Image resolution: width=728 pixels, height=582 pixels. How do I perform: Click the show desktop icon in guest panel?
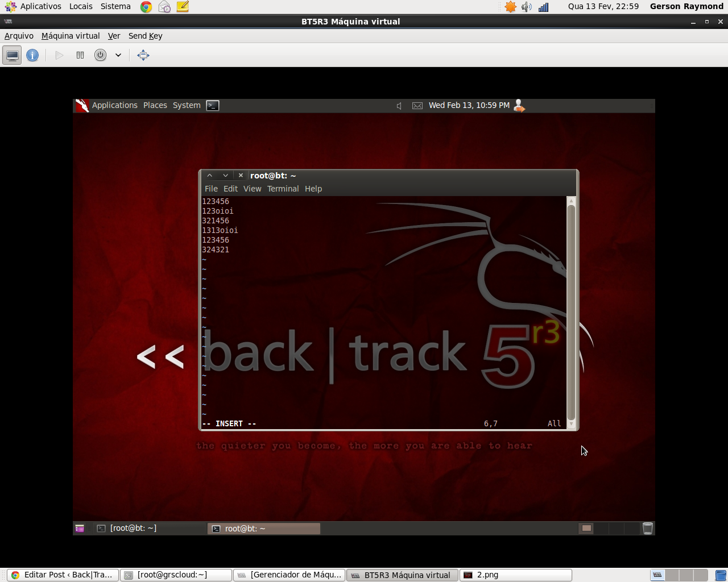coord(80,529)
